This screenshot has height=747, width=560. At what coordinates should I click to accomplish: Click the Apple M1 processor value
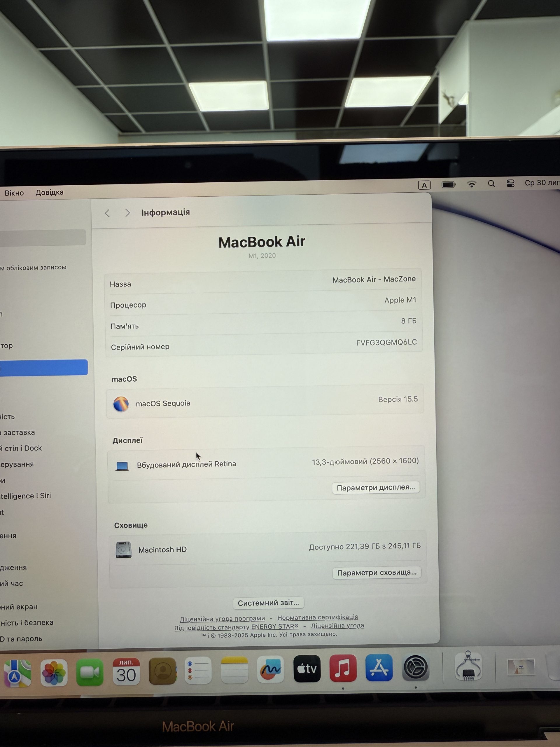click(x=400, y=300)
